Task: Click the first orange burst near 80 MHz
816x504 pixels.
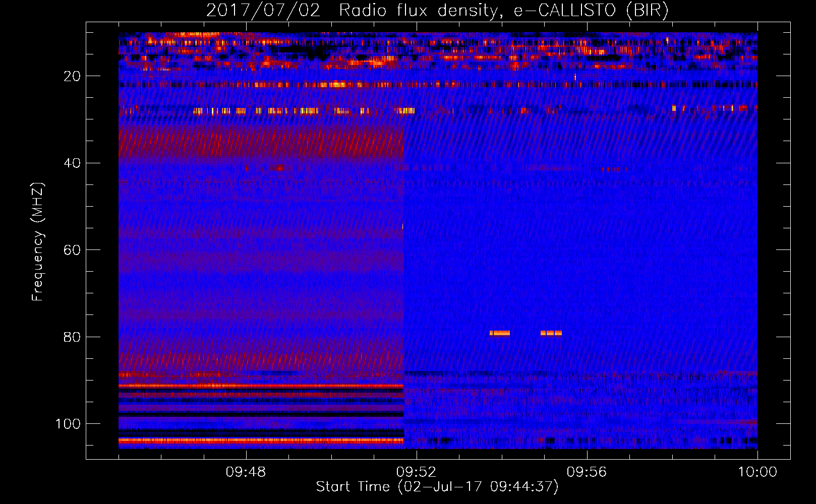Action: (x=500, y=333)
